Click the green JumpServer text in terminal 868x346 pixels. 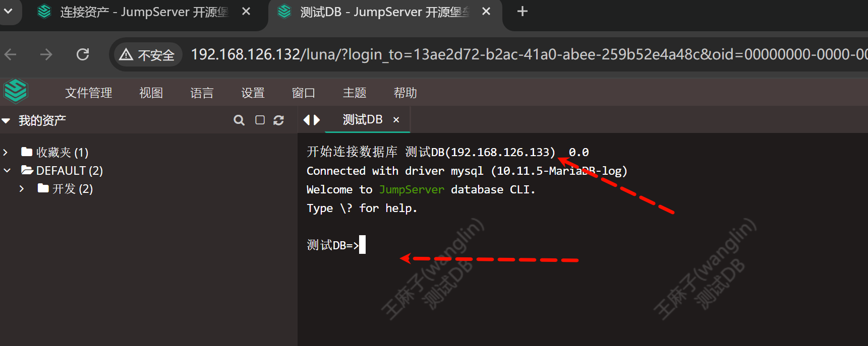click(412, 190)
